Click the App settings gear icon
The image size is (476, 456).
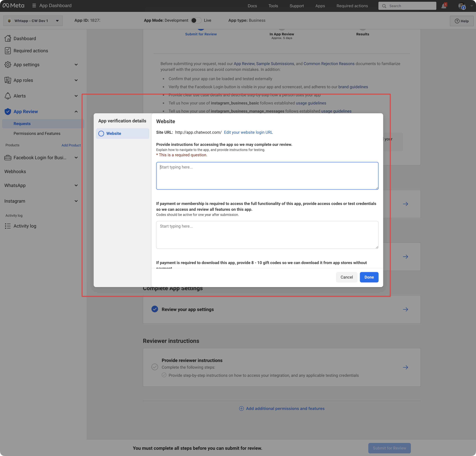pyautogui.click(x=8, y=65)
